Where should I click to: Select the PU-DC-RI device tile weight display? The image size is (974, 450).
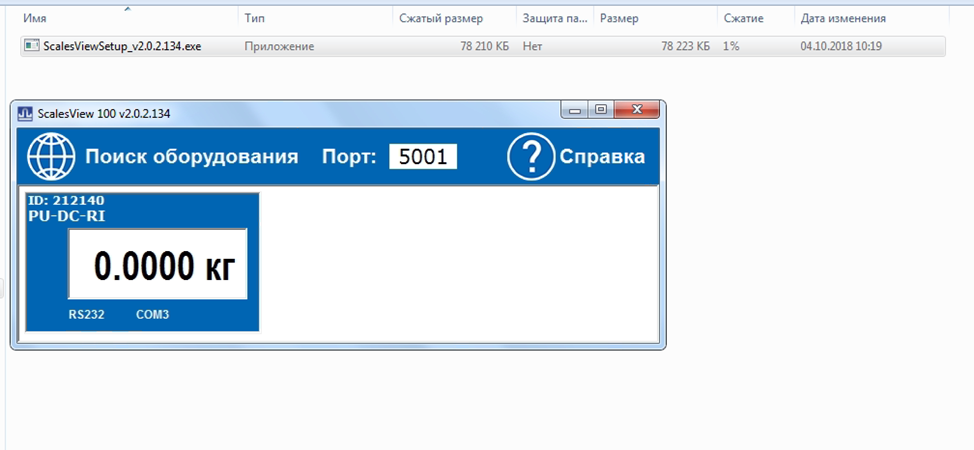click(158, 264)
